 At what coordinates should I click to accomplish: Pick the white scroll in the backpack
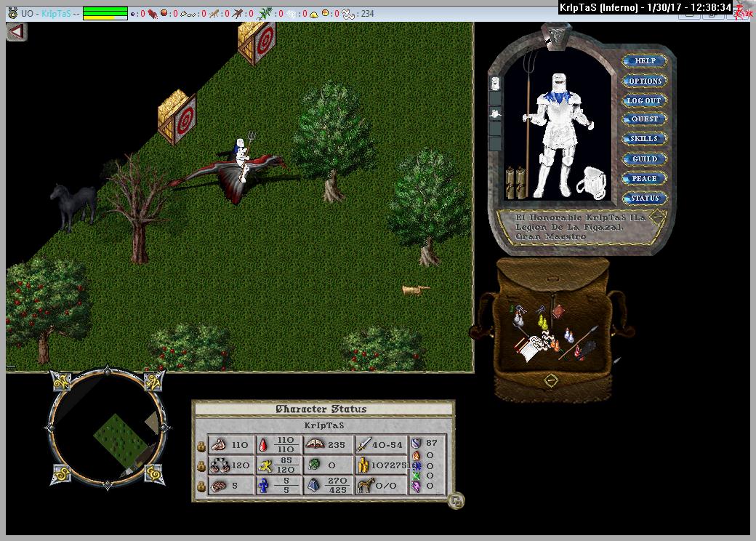[529, 348]
